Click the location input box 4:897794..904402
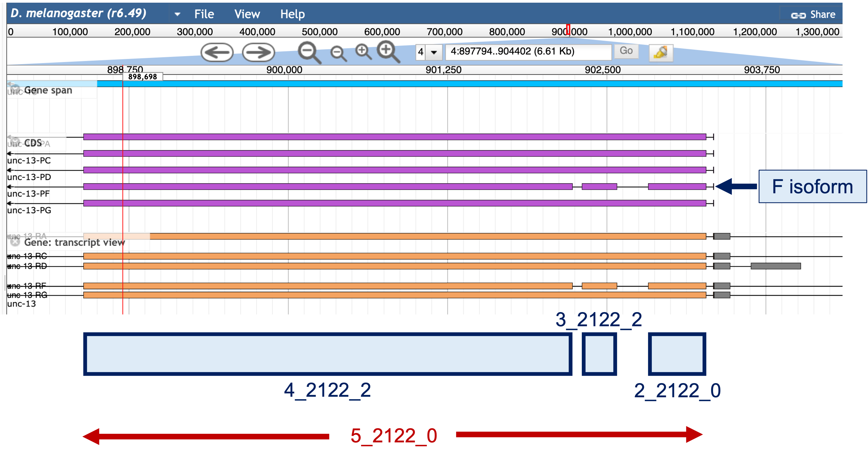868x460 pixels. [x=528, y=52]
